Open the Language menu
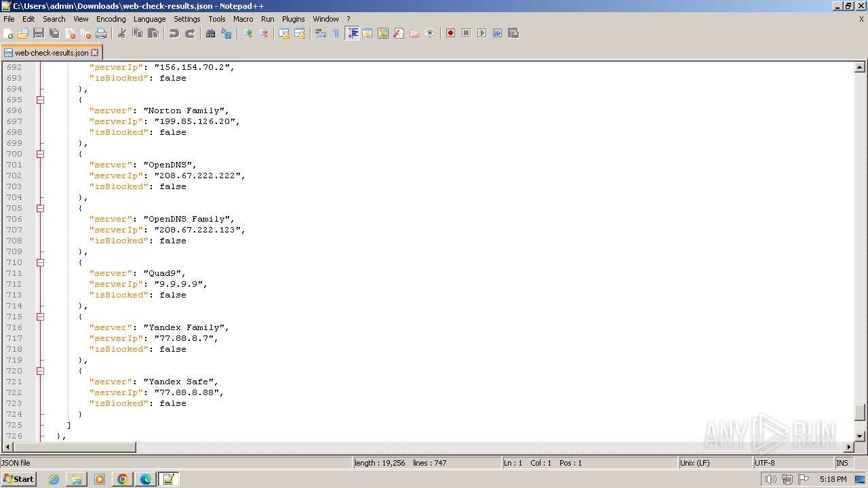Viewport: 868px width, 488px height. pyautogui.click(x=149, y=19)
